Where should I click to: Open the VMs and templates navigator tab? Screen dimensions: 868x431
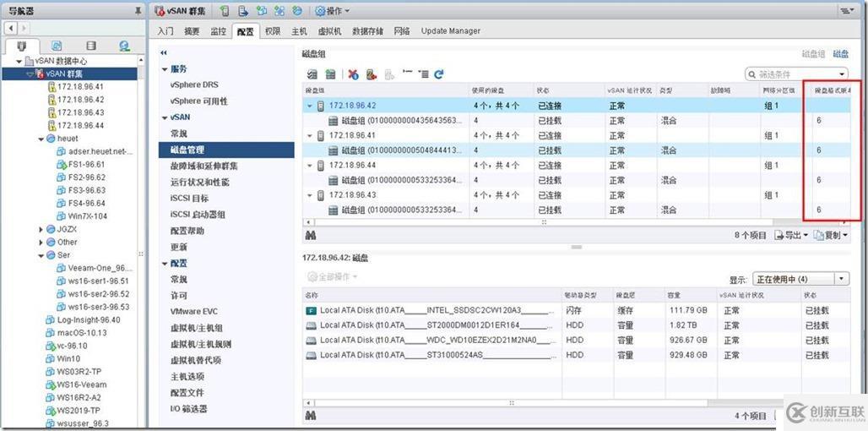click(x=57, y=46)
